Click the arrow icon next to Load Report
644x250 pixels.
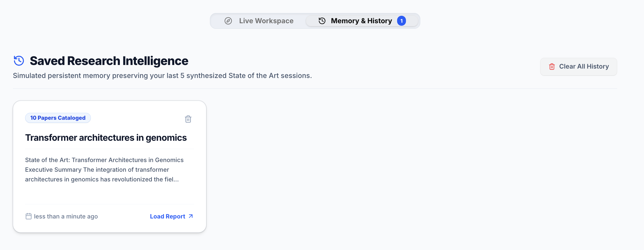coord(191,216)
